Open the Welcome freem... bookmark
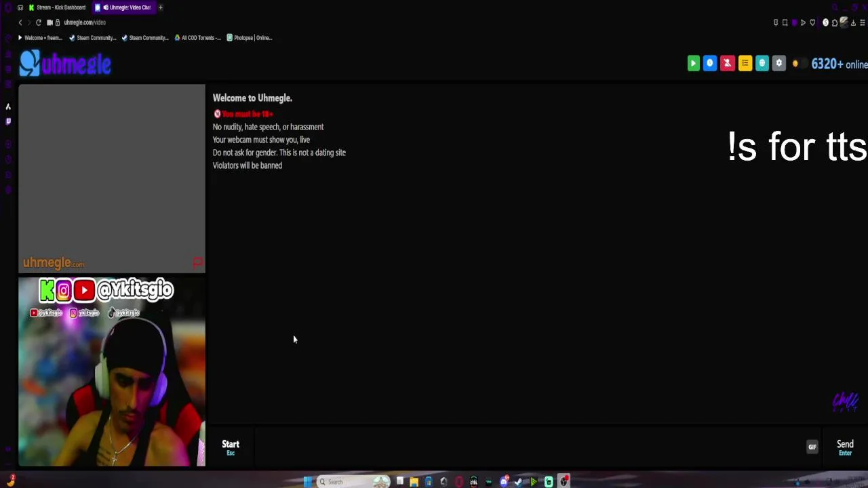 pos(40,38)
